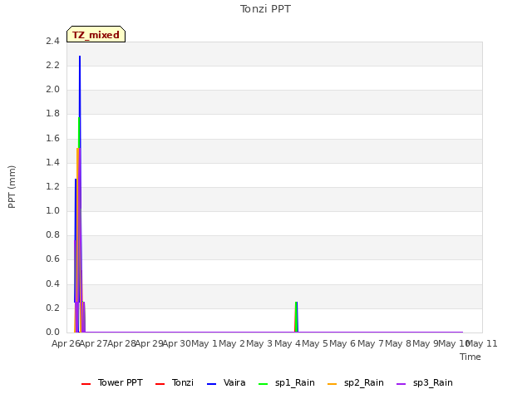This screenshot has width=532, height=399.
Task: Click the Apr 30 x-axis tick label
Action: coord(177,343)
